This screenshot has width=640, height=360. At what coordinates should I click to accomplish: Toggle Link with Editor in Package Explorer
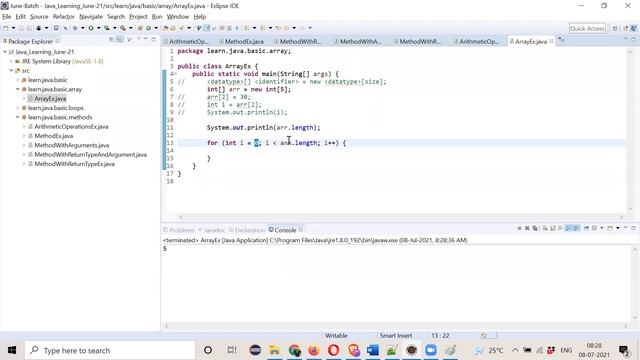pos(120,40)
